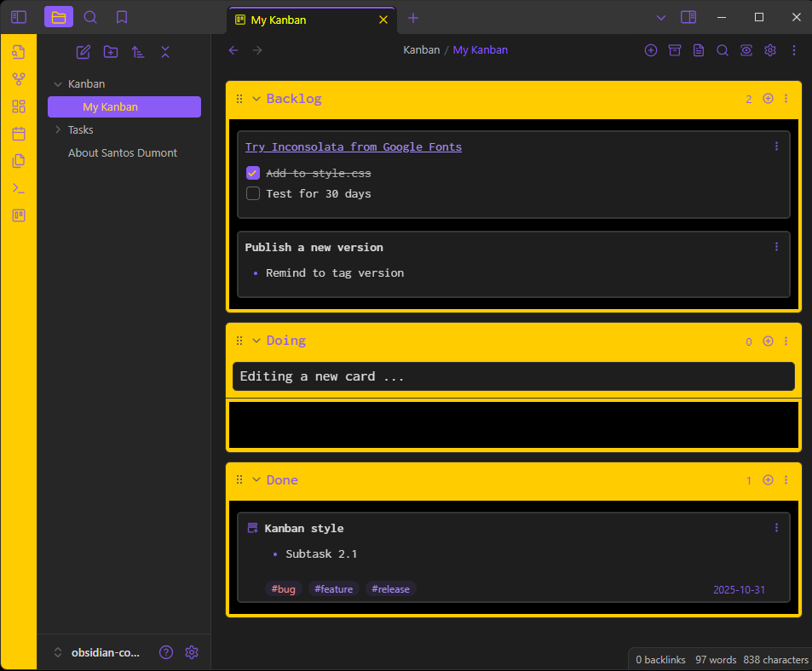Toggle the right sidebar panel

tap(688, 17)
